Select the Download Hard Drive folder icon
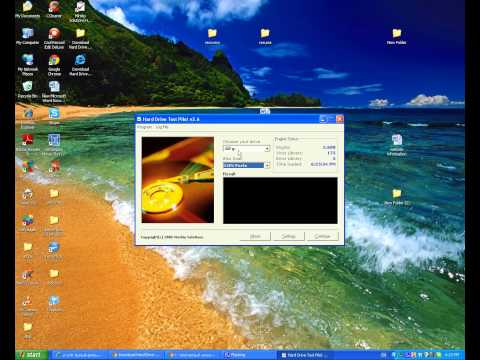 point(80,38)
